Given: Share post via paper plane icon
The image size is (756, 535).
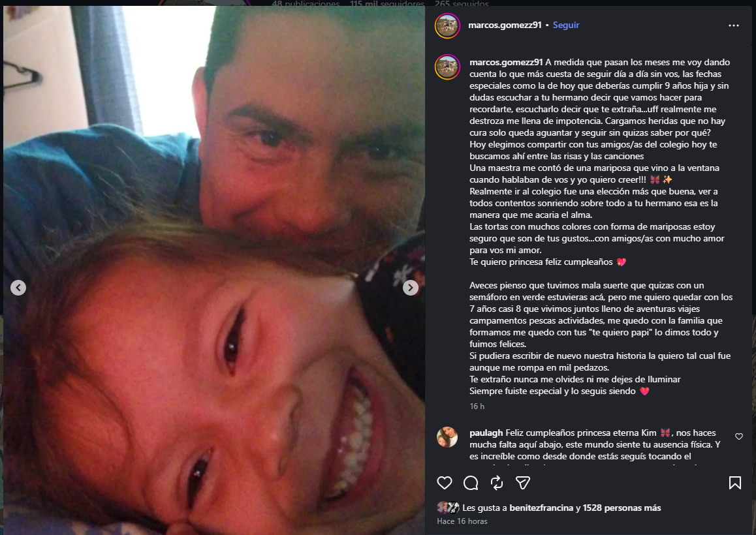Looking at the screenshot, I should pyautogui.click(x=523, y=482).
